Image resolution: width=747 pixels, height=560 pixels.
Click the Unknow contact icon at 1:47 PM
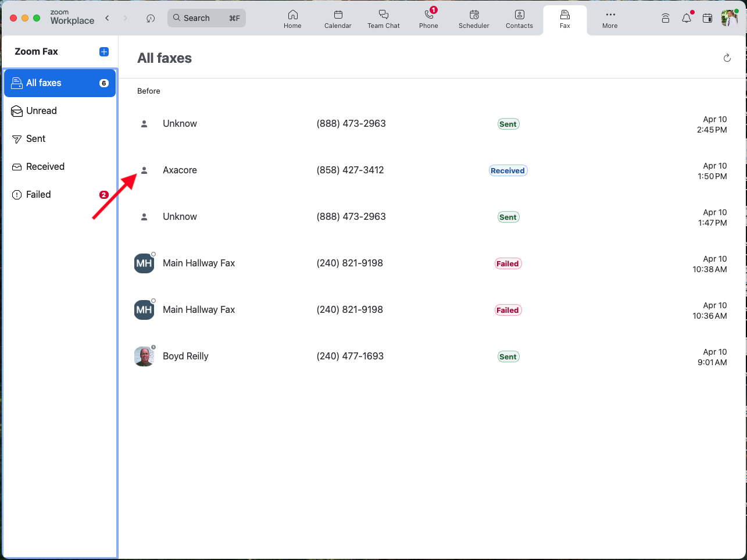coord(144,217)
